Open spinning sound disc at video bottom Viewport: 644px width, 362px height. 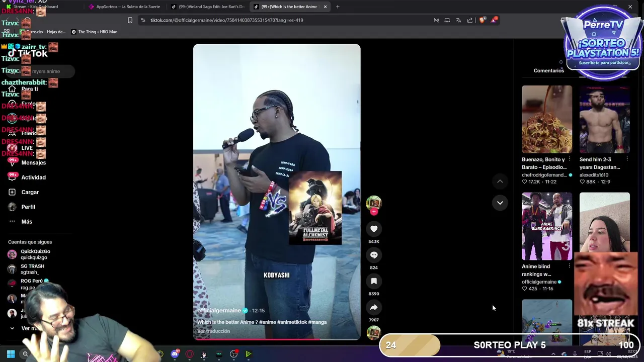point(374,333)
